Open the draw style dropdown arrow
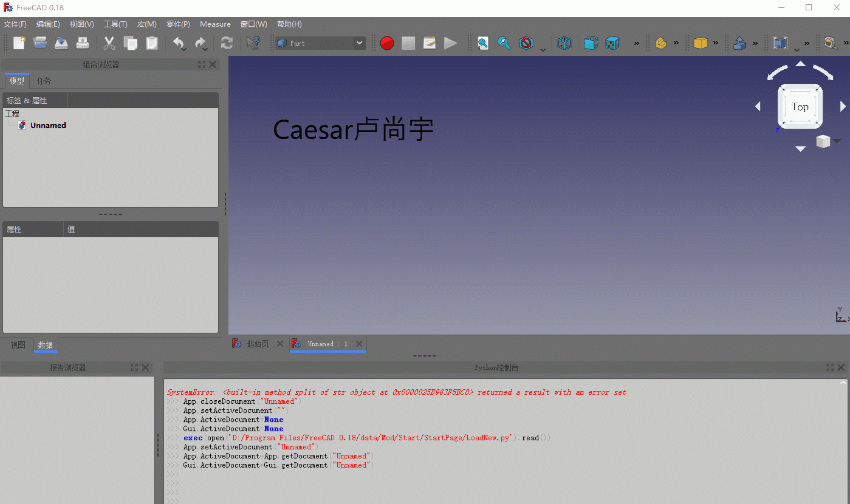The height and width of the screenshot is (504, 850). [543, 49]
